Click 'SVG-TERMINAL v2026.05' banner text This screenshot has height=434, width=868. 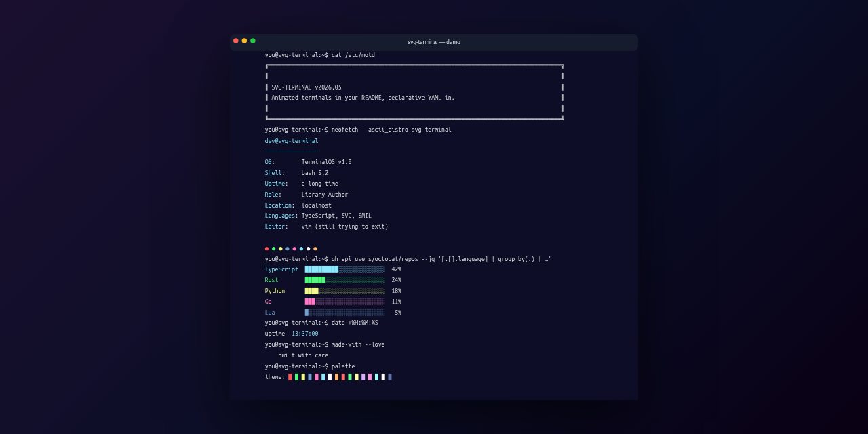tap(307, 87)
